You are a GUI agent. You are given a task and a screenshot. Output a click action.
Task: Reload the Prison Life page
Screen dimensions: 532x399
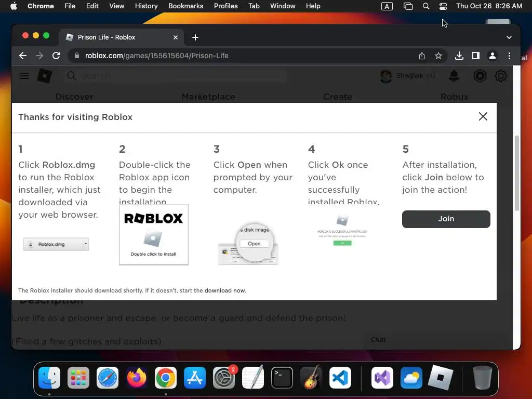point(56,56)
